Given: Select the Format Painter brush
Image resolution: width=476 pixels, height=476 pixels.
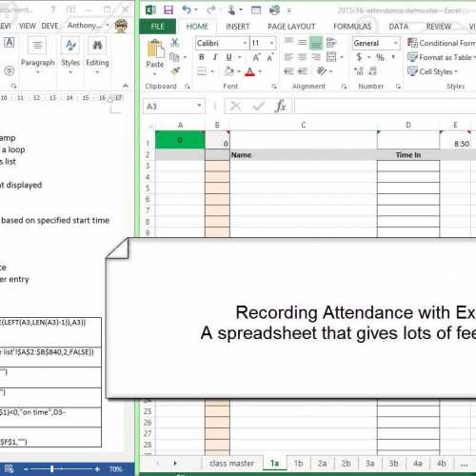Looking at the screenshot, I should click(x=175, y=71).
